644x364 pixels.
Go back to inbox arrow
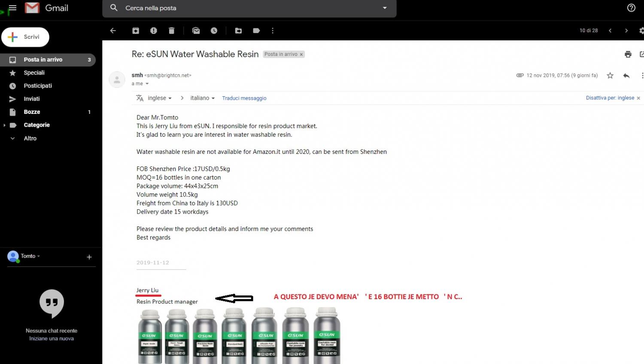click(113, 31)
